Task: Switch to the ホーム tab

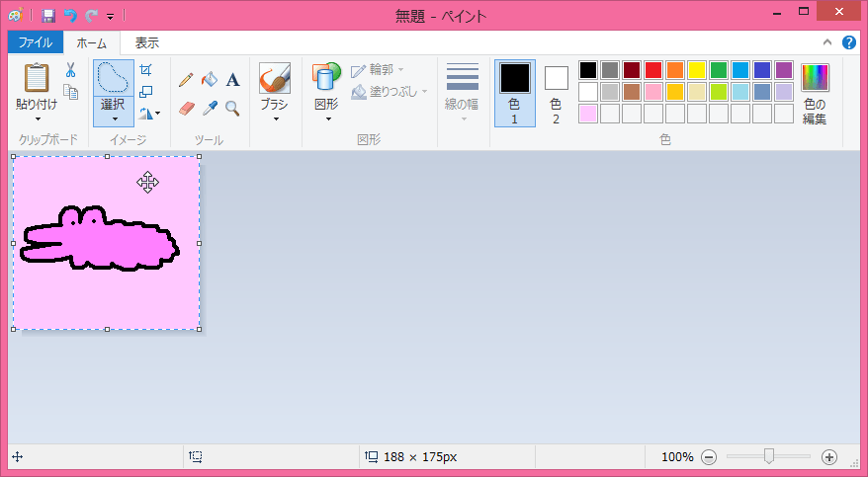Action: pos(91,43)
